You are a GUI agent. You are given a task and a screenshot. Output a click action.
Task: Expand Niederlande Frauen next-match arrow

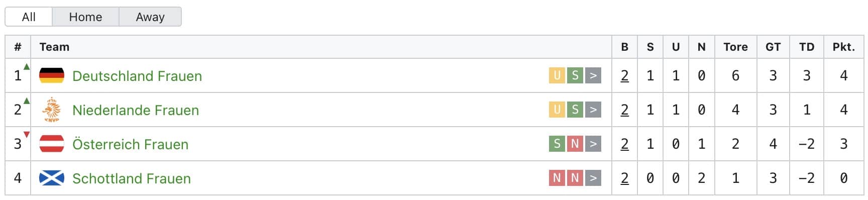coord(593,110)
